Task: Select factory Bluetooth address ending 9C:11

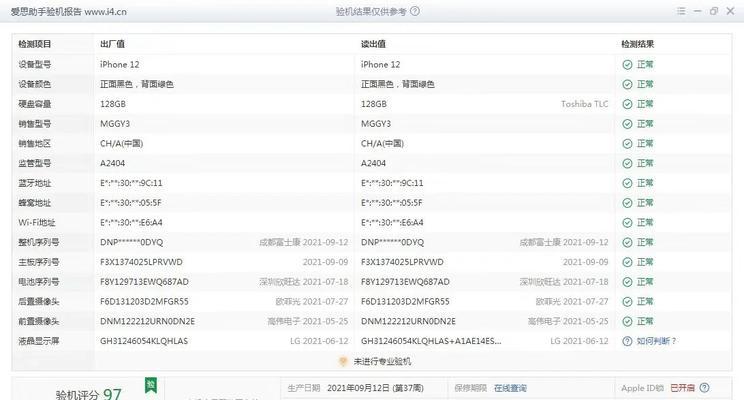Action: coord(131,183)
